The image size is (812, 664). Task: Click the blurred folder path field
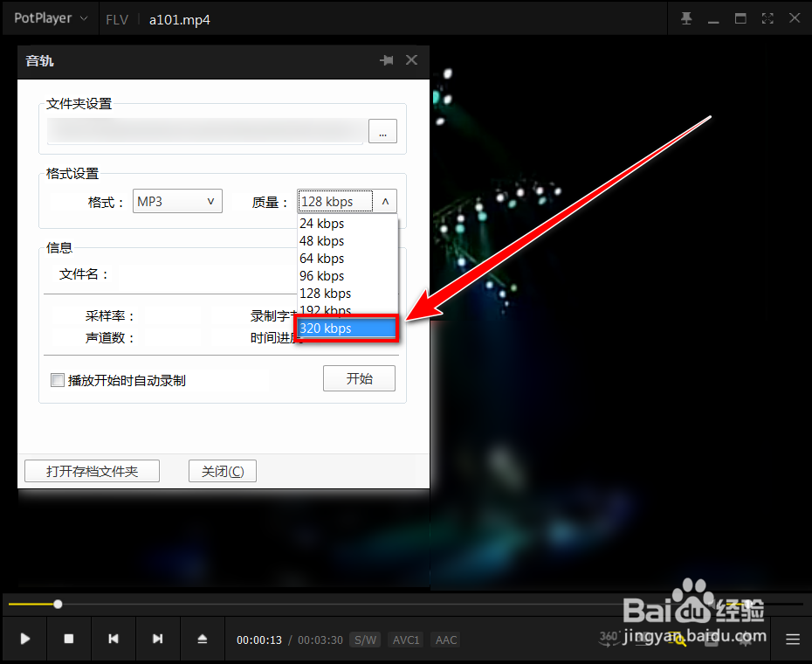[x=207, y=131]
